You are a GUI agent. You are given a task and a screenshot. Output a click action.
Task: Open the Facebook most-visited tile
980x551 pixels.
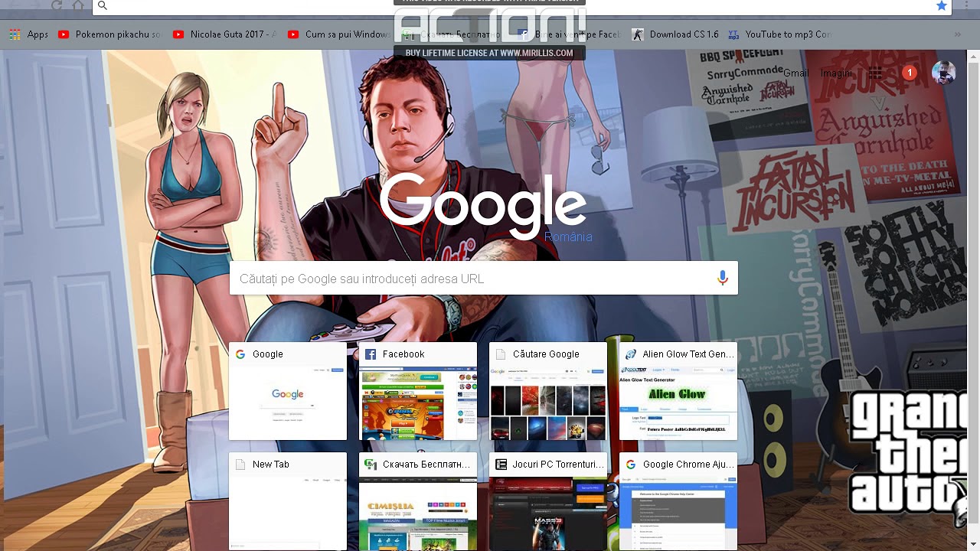(x=418, y=391)
